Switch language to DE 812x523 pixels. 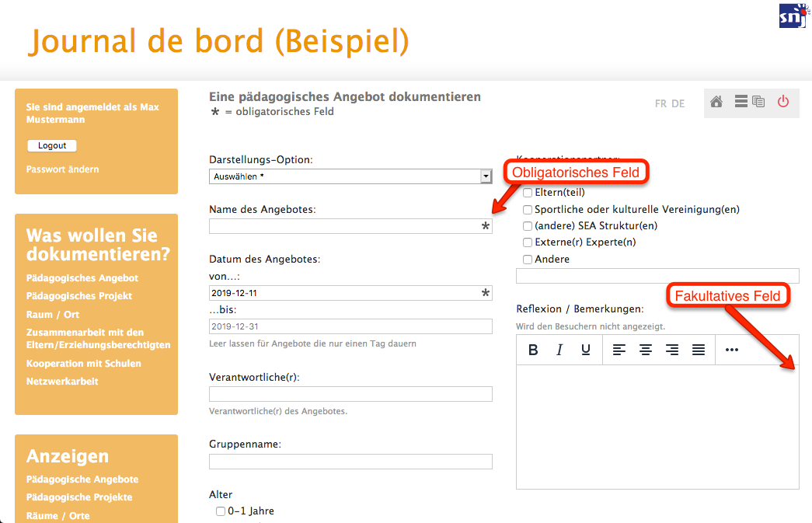678,103
